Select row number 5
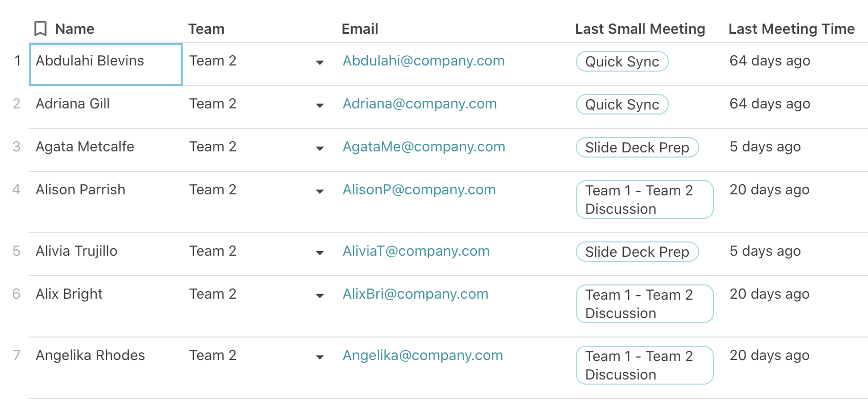The height and width of the screenshot is (402, 868). (x=16, y=251)
